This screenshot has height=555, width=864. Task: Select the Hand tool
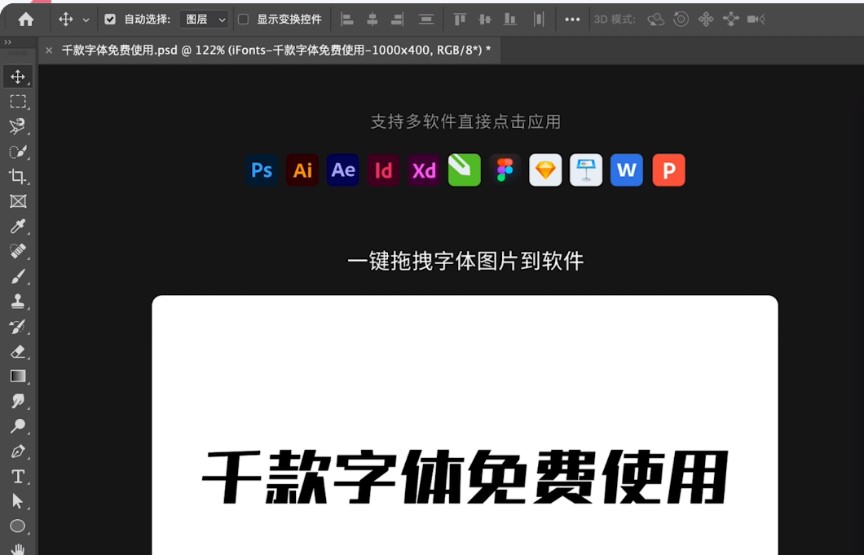coord(18,549)
